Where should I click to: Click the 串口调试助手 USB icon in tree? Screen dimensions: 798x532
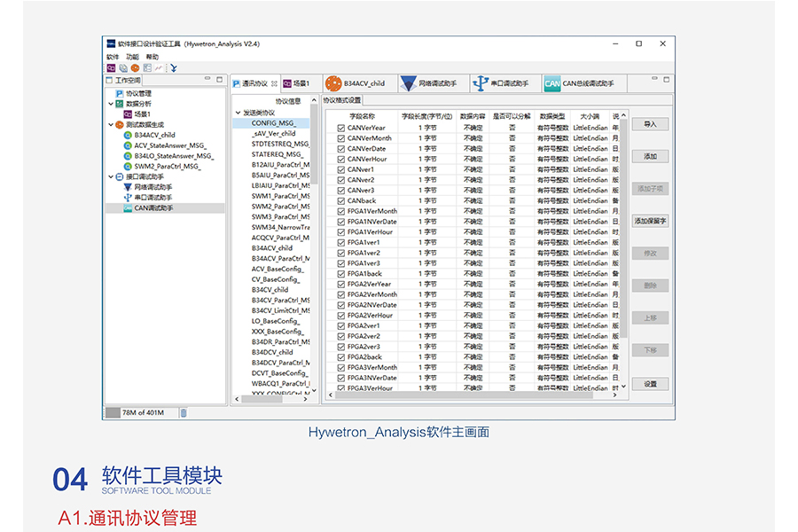point(128,198)
